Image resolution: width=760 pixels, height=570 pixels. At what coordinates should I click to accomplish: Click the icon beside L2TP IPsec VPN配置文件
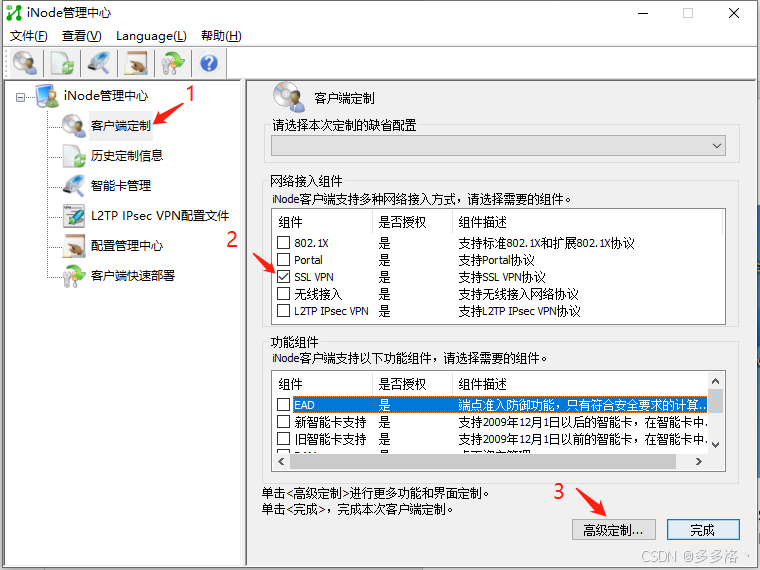[74, 216]
